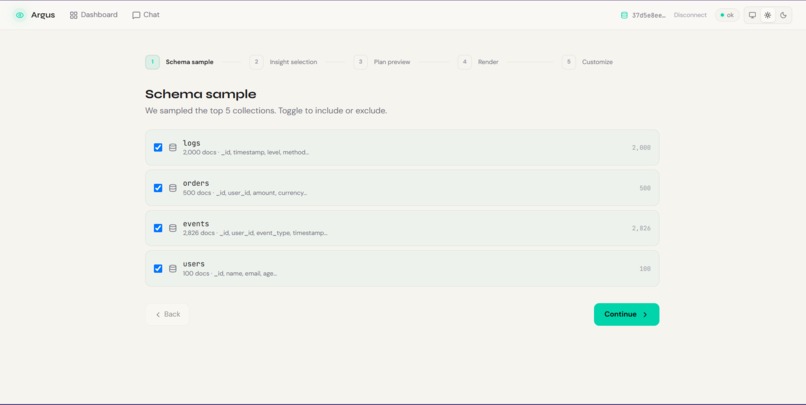Image resolution: width=806 pixels, height=405 pixels.
Task: Click the 500 count in orders row
Action: [x=645, y=188]
